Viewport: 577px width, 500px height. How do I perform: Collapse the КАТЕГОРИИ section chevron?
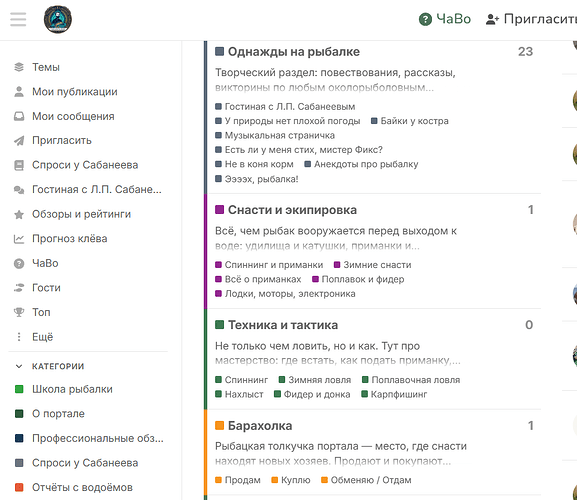click(19, 366)
